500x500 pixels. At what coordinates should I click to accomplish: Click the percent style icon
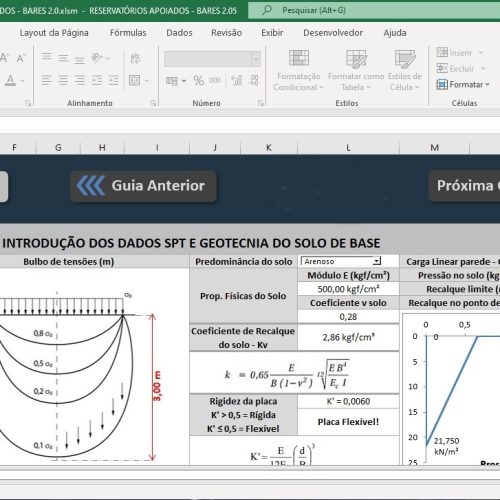pyautogui.click(x=199, y=80)
